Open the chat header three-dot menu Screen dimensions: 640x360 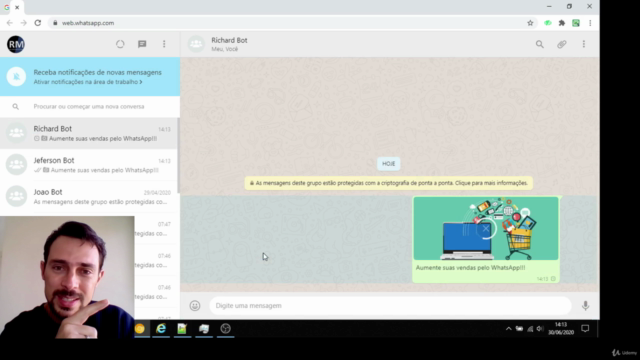pyautogui.click(x=584, y=44)
